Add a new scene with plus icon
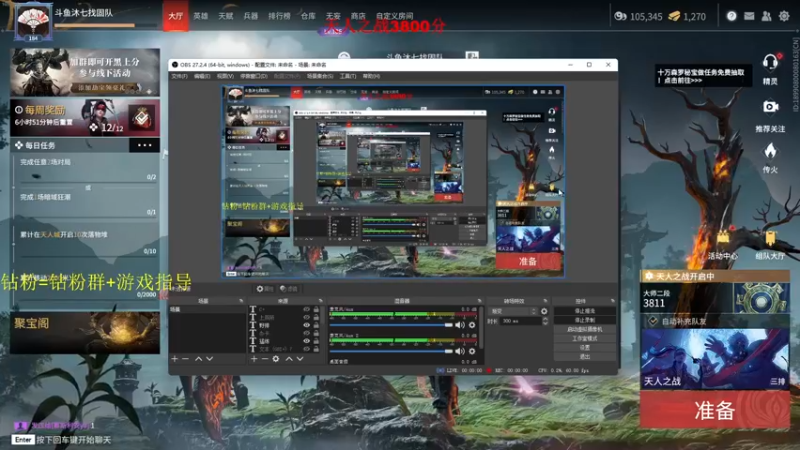 [x=174, y=359]
